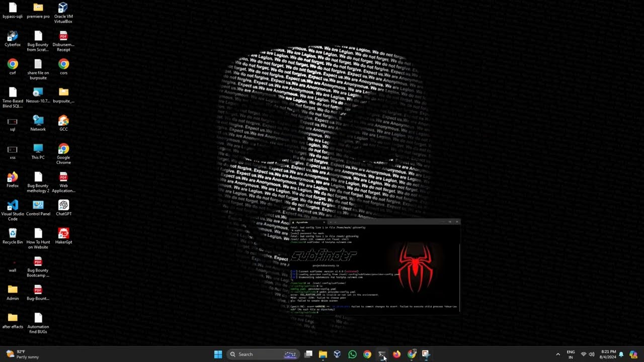Select the xss desktop icon

coord(13,152)
